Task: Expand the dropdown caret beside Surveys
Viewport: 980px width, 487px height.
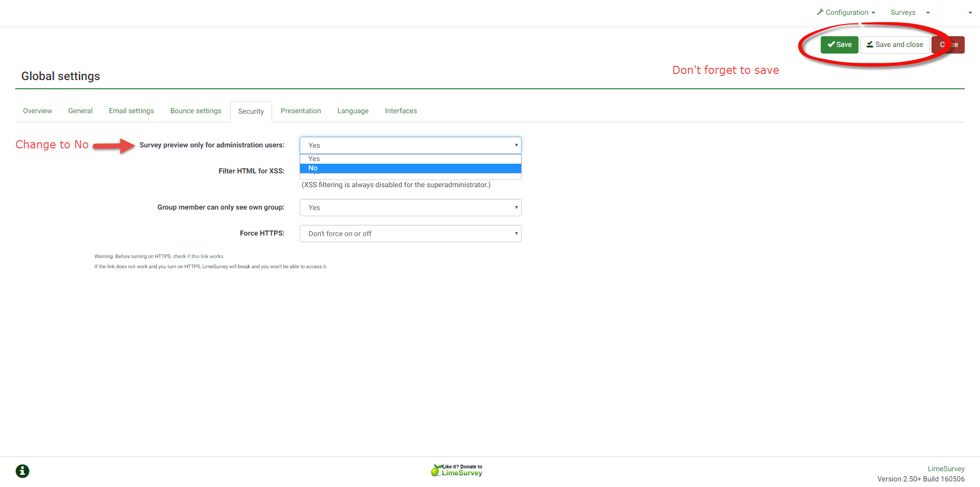Action: (x=928, y=13)
